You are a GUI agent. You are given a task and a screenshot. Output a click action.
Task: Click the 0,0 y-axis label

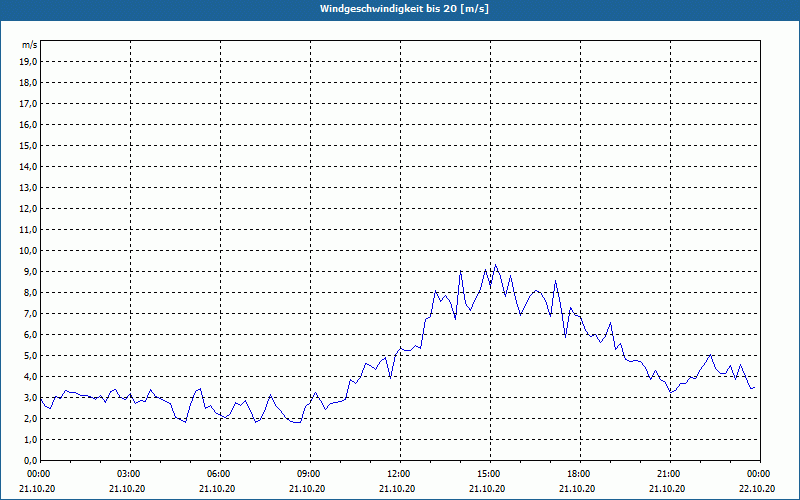pyautogui.click(x=30, y=461)
